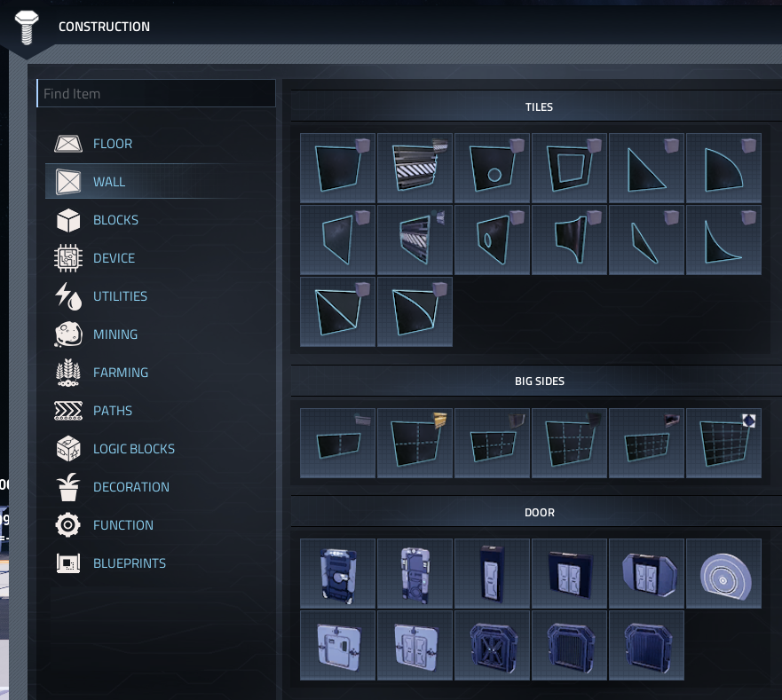782x700 pixels.
Task: Choose the fifth Big Sides grid wall panel
Action: coord(646,444)
